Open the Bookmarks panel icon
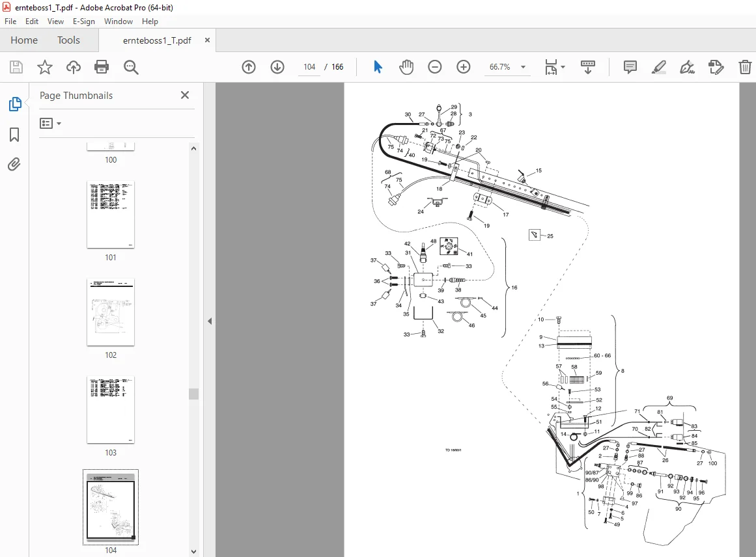Image resolution: width=756 pixels, height=557 pixels. click(x=14, y=135)
